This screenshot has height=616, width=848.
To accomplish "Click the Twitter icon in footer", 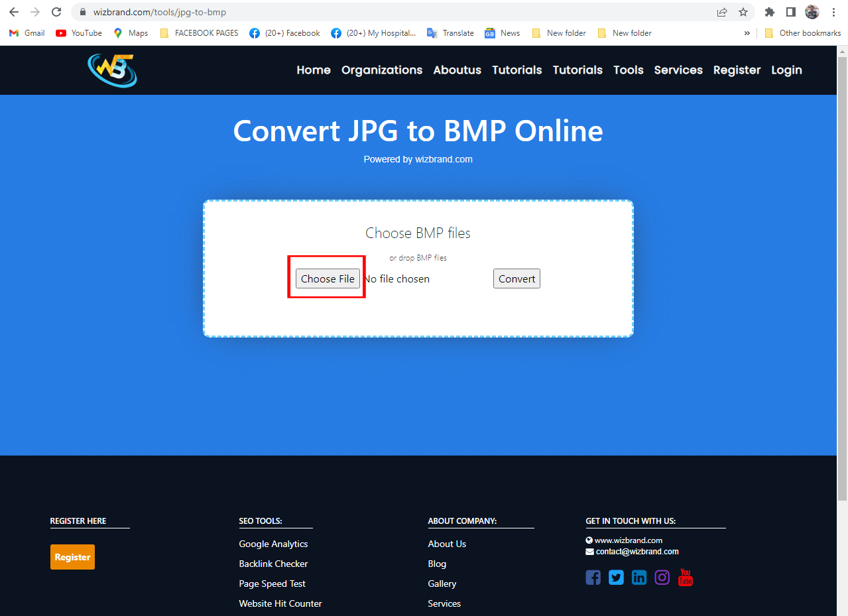I will pos(616,578).
